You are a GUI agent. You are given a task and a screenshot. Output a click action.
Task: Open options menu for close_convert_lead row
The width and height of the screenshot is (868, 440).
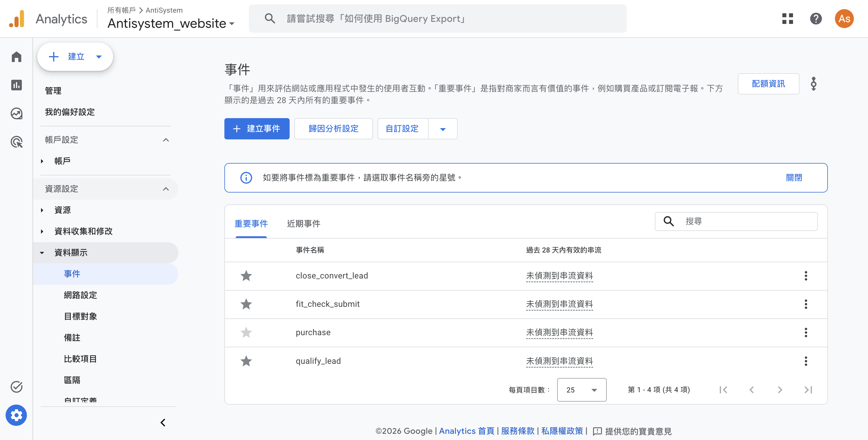point(806,276)
